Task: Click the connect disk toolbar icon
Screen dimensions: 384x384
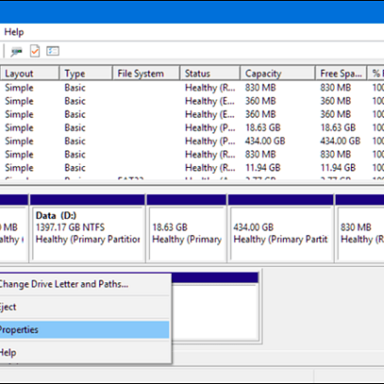Action: 16,51
